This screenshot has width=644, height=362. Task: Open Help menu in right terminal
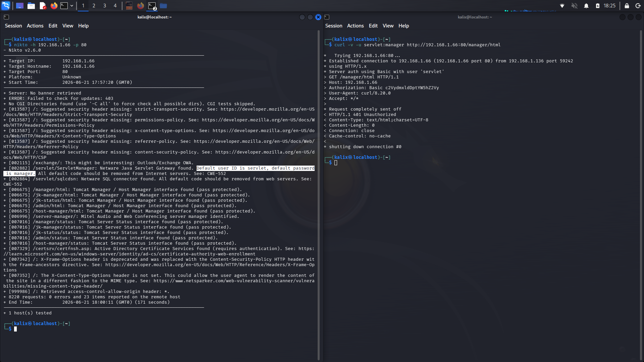(x=404, y=26)
